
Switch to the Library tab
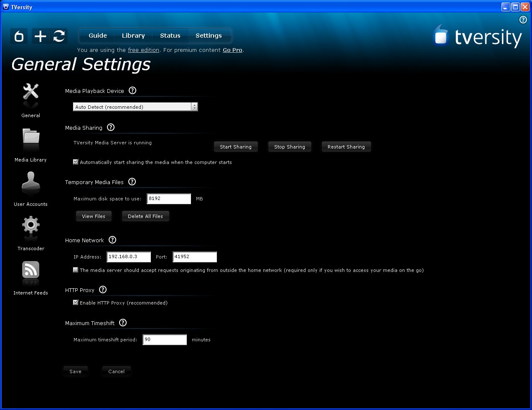(133, 36)
